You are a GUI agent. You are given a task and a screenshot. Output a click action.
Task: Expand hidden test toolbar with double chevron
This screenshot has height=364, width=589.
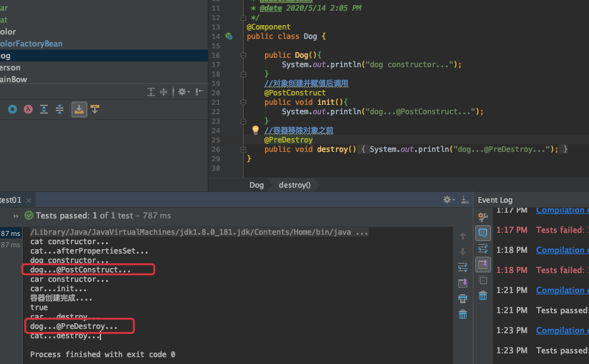16,216
